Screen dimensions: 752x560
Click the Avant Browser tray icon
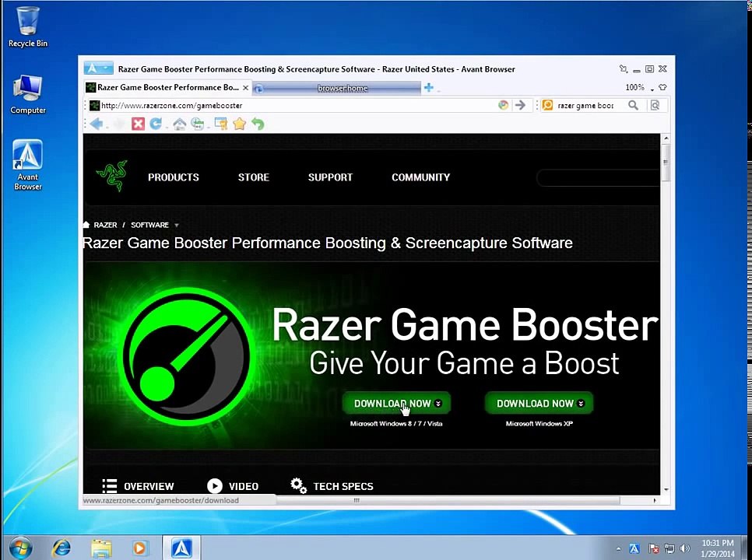click(634, 548)
